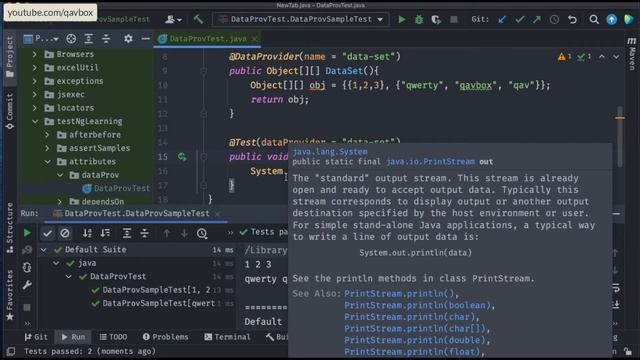
Task: Open the Commit side panel tab
Action: point(10,111)
